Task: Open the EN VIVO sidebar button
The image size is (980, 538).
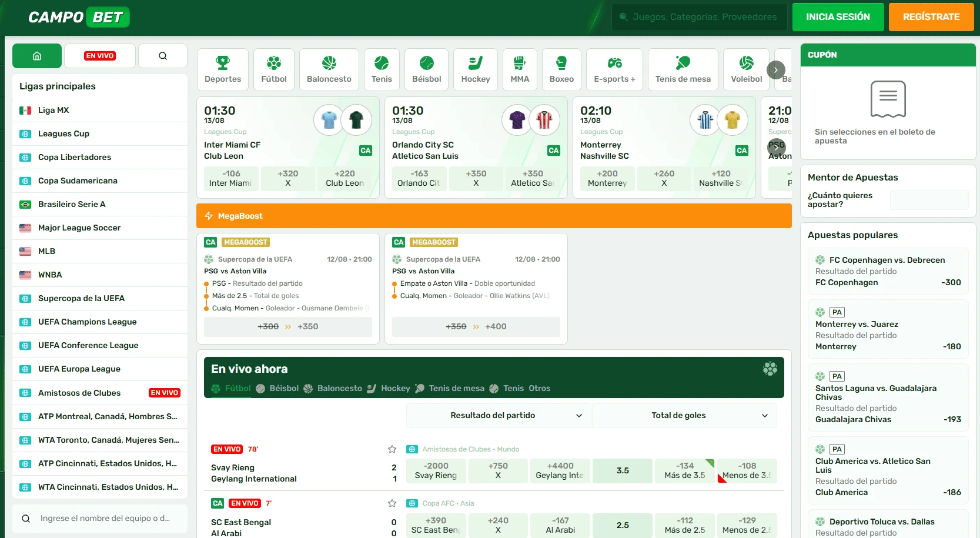Action: (x=100, y=56)
